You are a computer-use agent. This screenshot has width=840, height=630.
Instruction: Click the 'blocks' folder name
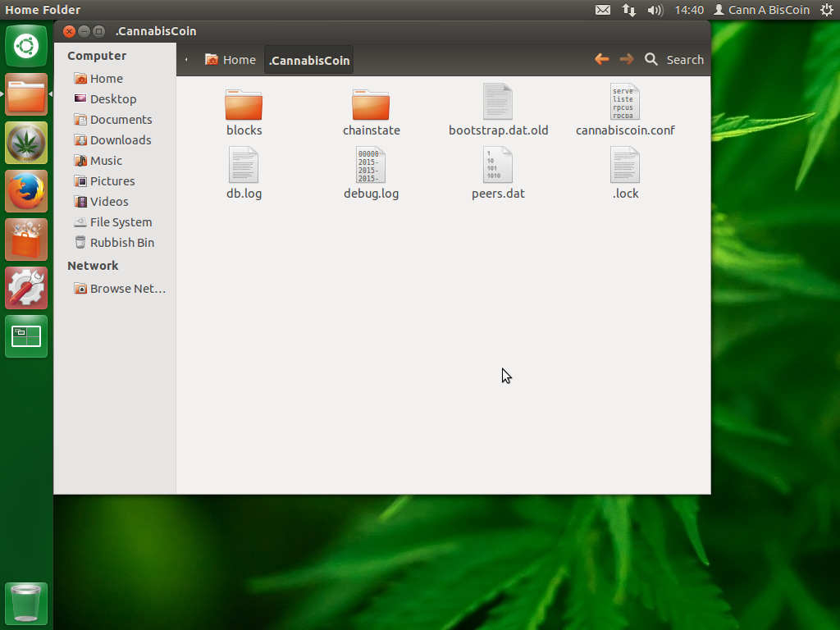click(x=244, y=130)
